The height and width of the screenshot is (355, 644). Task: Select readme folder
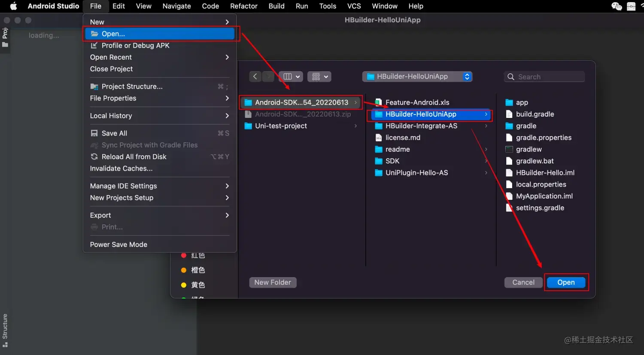(x=431, y=149)
